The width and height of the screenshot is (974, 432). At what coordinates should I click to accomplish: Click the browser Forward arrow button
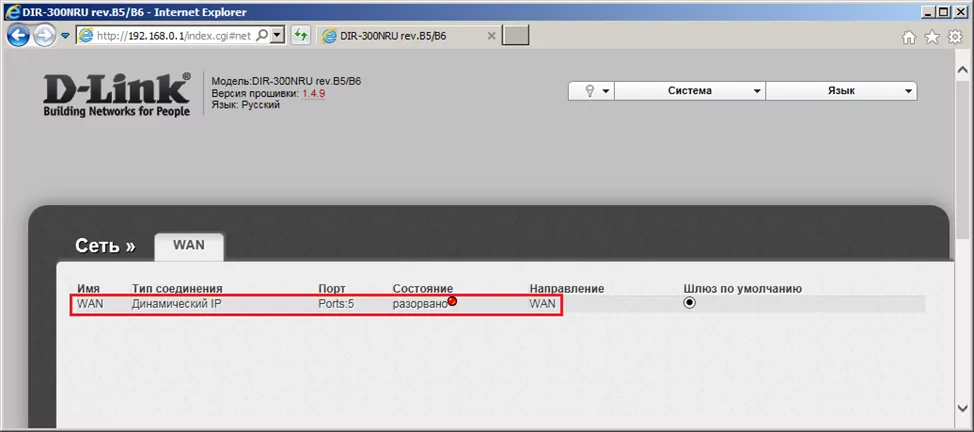44,37
